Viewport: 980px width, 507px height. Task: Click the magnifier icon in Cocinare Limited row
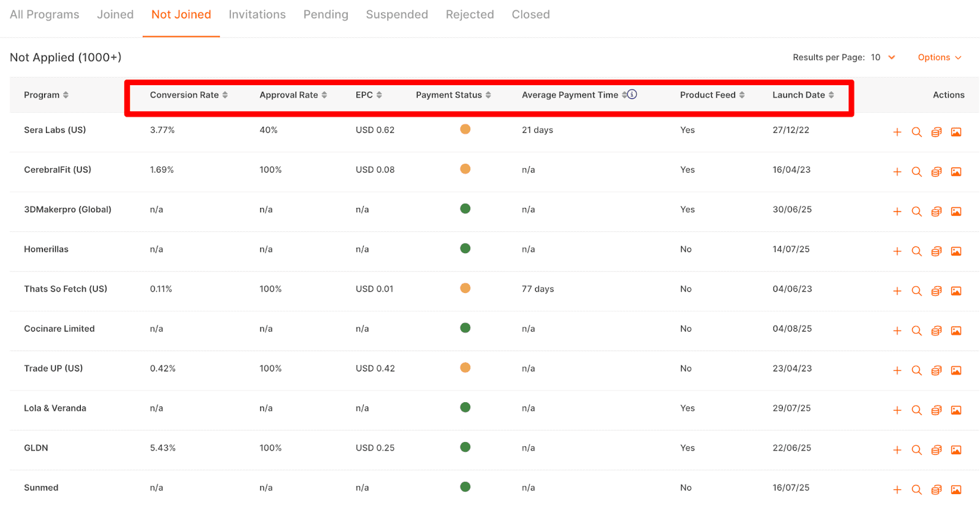tap(917, 331)
